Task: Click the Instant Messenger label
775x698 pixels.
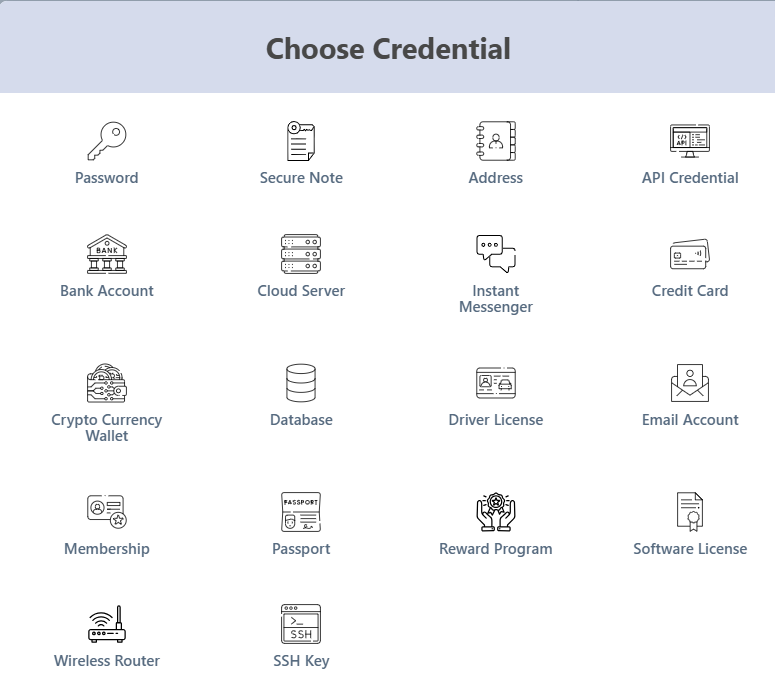Action: click(x=496, y=299)
